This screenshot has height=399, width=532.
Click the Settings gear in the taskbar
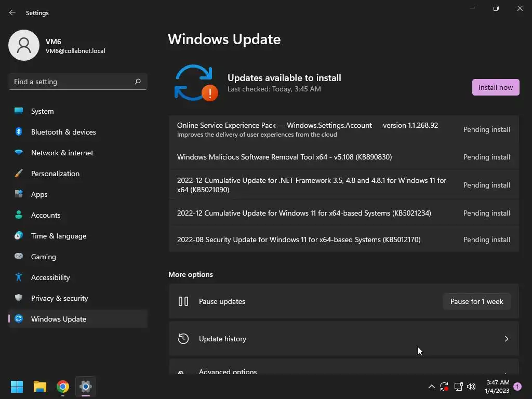point(86,387)
